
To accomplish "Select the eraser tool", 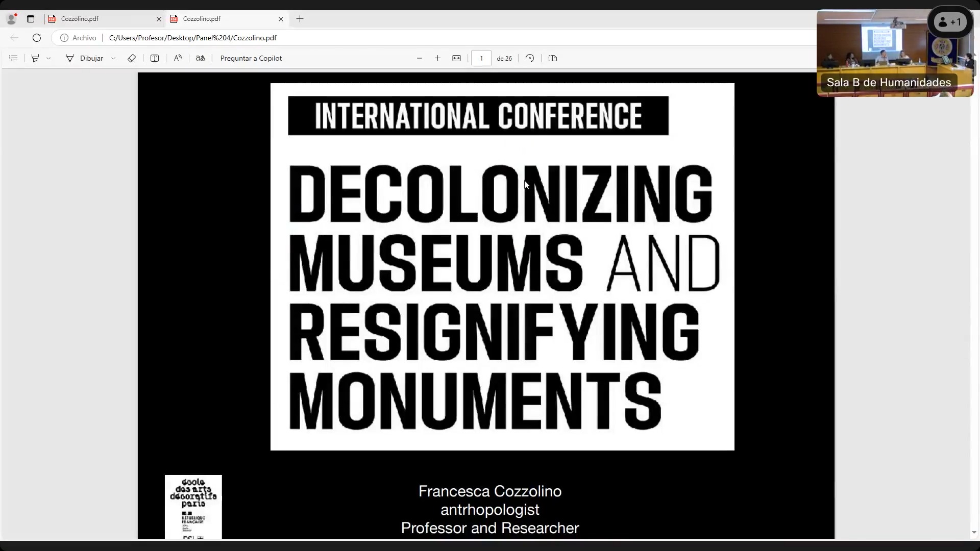I will tap(132, 58).
